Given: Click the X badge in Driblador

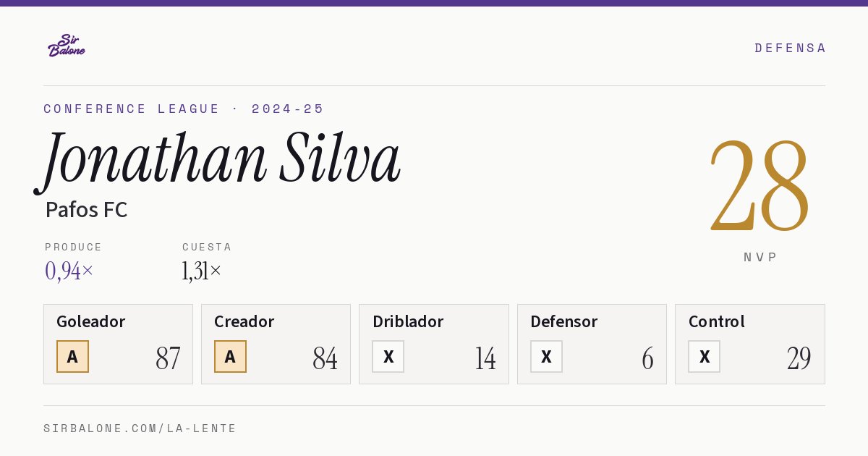Looking at the screenshot, I should (388, 356).
